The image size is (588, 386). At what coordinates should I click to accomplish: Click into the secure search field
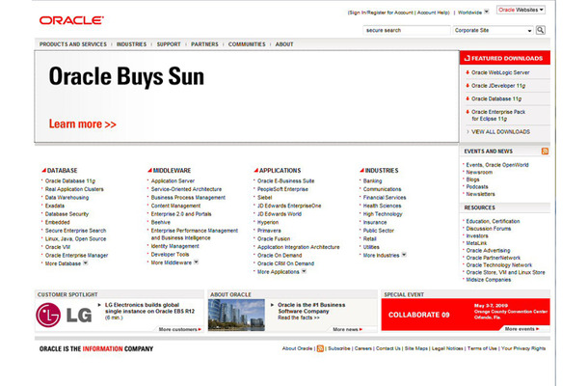pyautogui.click(x=407, y=30)
